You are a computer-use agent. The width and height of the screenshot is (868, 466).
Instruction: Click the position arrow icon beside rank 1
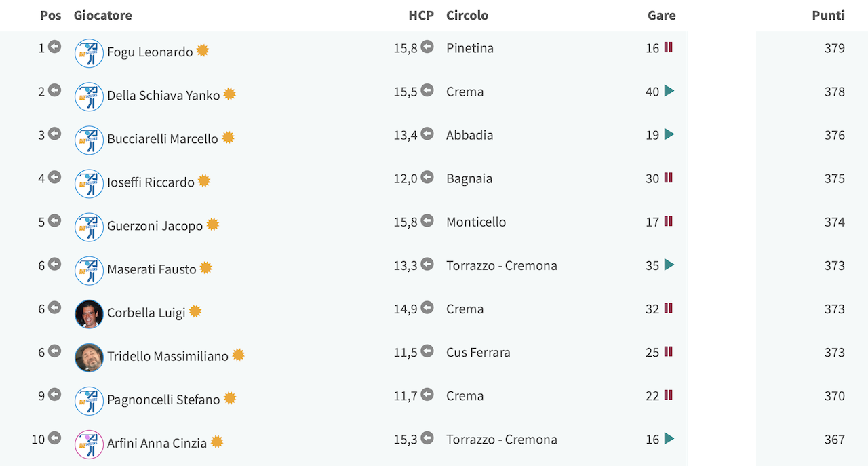[x=54, y=47]
